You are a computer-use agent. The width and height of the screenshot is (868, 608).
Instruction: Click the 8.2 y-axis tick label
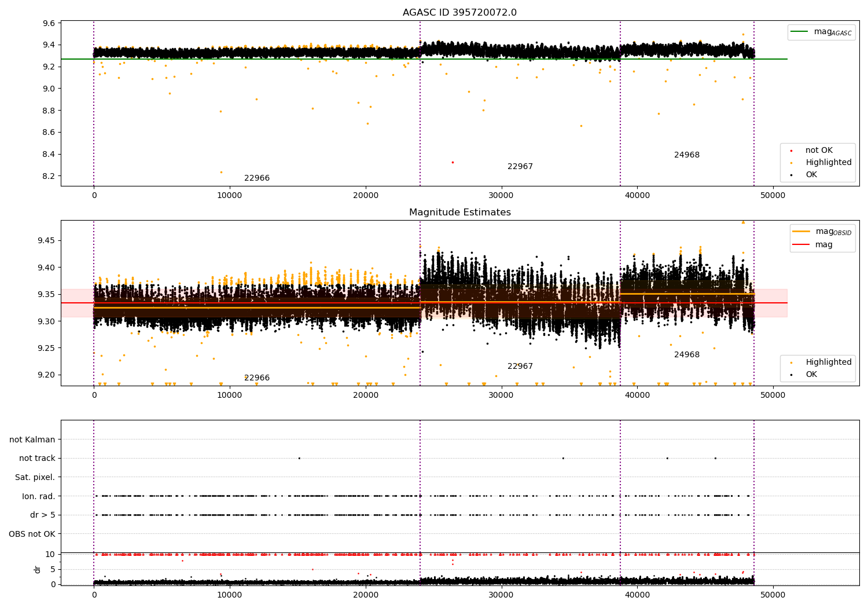[49, 176]
